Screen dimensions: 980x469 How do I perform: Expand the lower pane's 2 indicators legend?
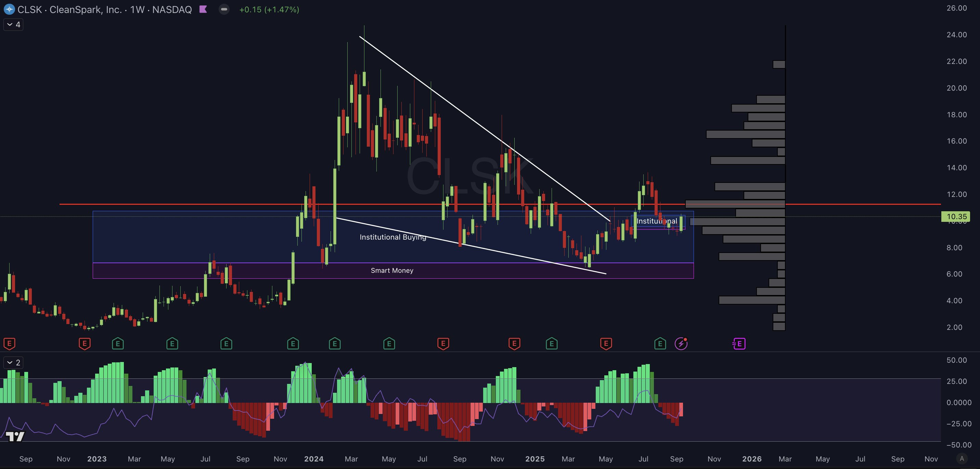coord(13,363)
